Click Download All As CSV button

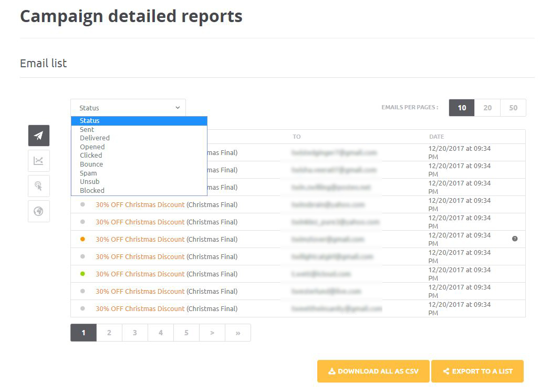[x=373, y=372]
